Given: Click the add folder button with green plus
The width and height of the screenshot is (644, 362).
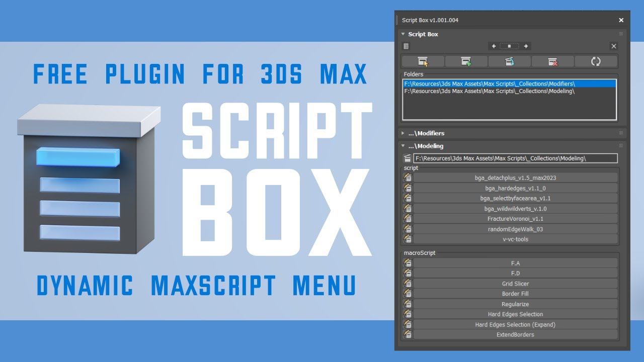Looking at the screenshot, I should 466,61.
